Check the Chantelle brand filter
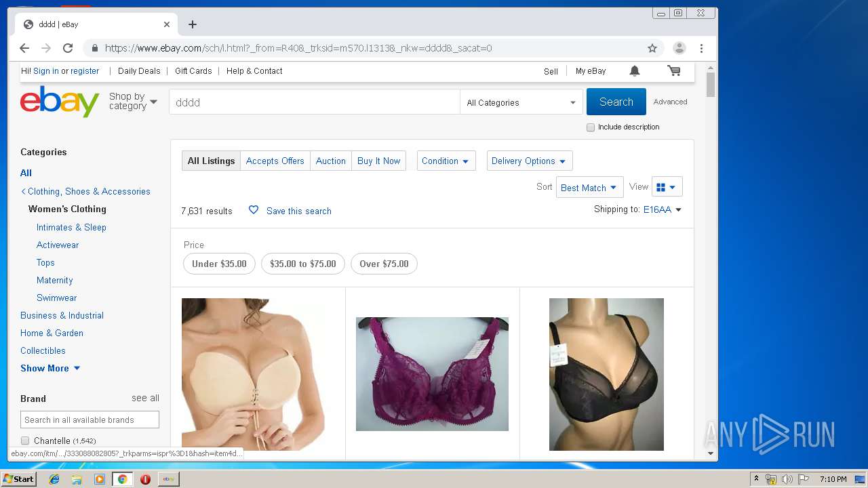 click(25, 441)
